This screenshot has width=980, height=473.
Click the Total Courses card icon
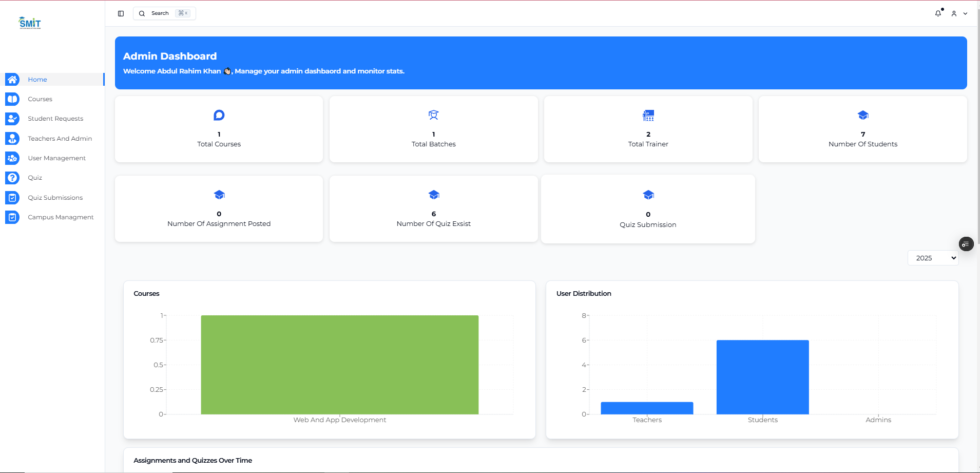pyautogui.click(x=219, y=115)
